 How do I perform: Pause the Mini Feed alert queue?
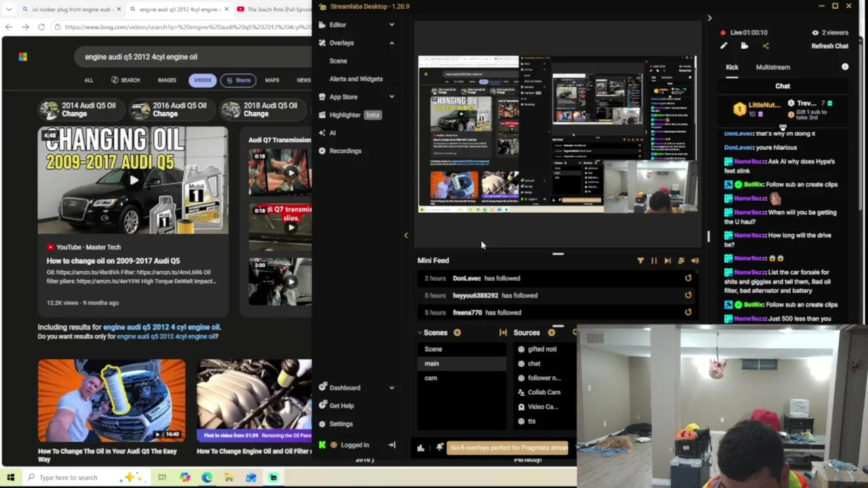pos(654,260)
